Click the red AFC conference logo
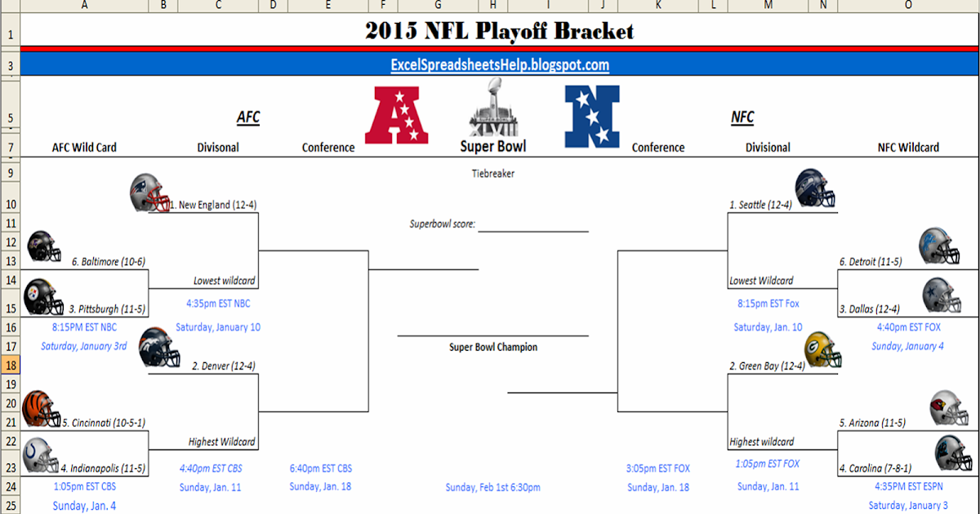The height and width of the screenshot is (514, 980). pos(396,114)
